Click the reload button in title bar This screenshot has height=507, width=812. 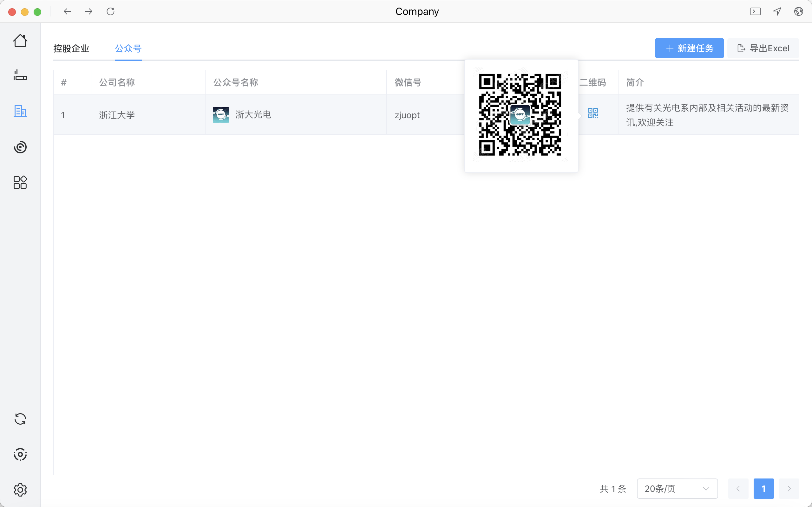coord(110,11)
